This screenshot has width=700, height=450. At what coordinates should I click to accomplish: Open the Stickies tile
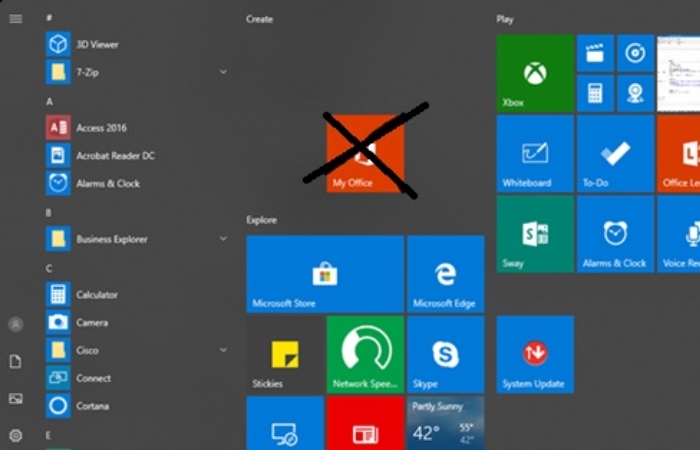285,354
